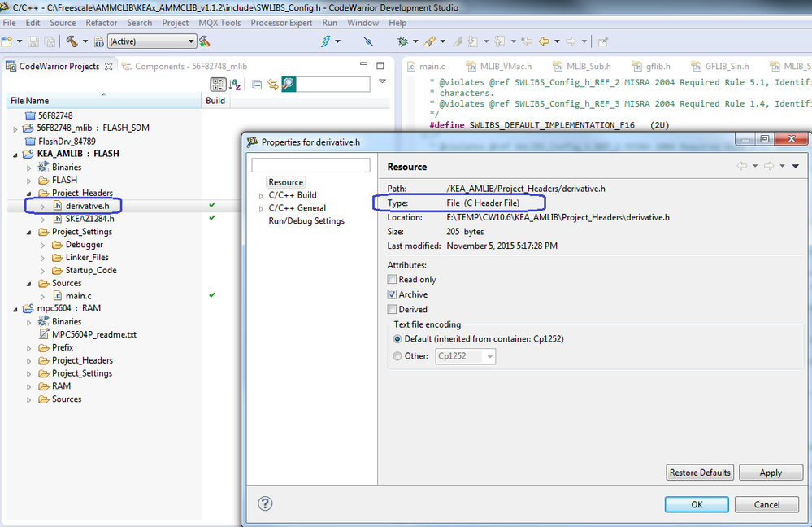Open the lightning bolt dropdown arrow
This screenshot has height=527, width=812.
coord(337,41)
